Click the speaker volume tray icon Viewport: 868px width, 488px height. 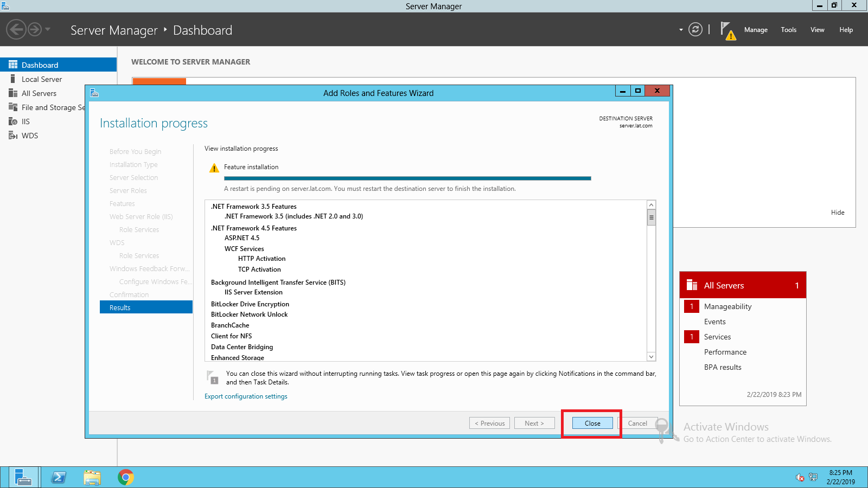pos(800,477)
